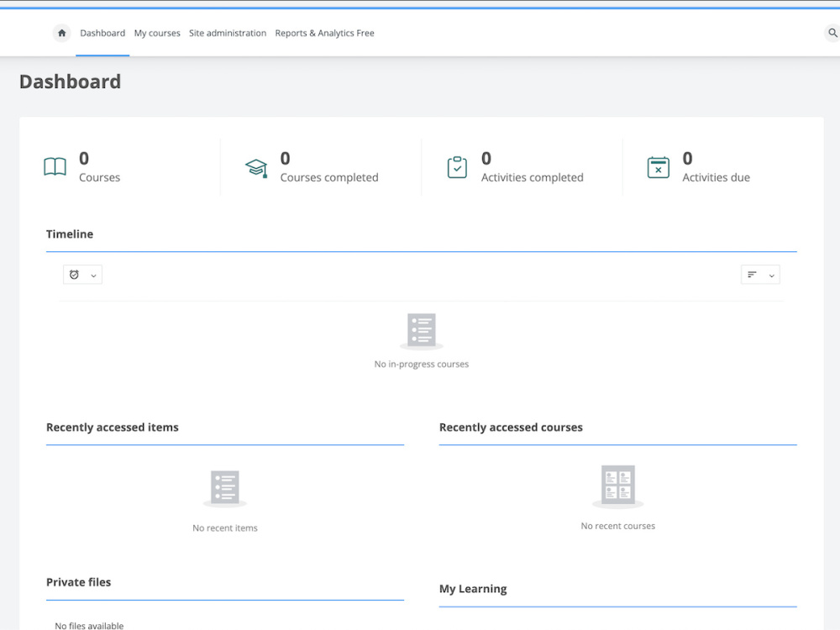Click the open book Courses icon
This screenshot has width=840, height=630.
click(55, 167)
